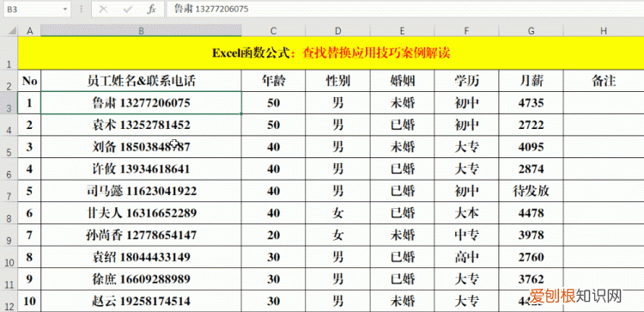Select column E header
644x312 pixels.
click(402, 30)
